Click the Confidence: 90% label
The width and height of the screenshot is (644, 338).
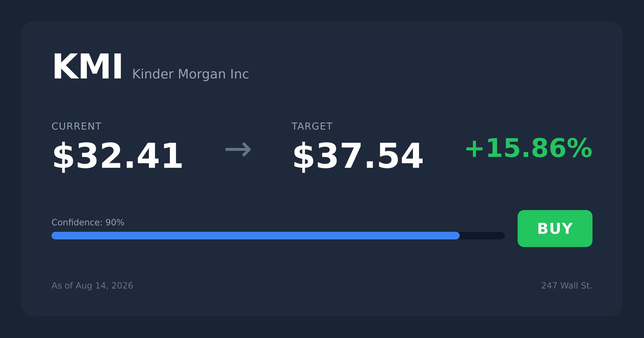coord(88,223)
